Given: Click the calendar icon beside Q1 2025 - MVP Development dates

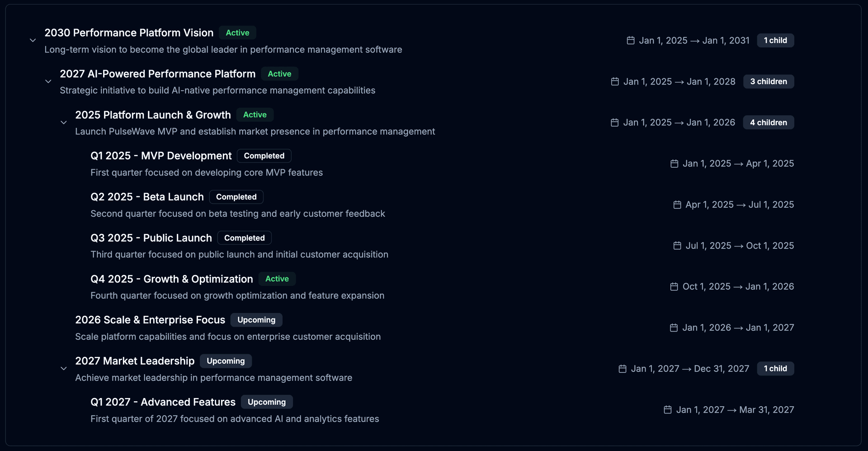Looking at the screenshot, I should click(674, 163).
